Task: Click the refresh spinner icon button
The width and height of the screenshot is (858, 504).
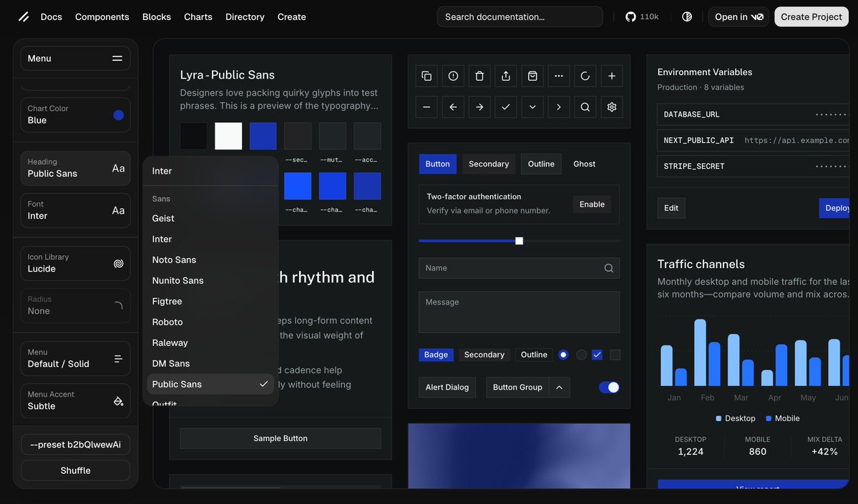Action: 585,76
